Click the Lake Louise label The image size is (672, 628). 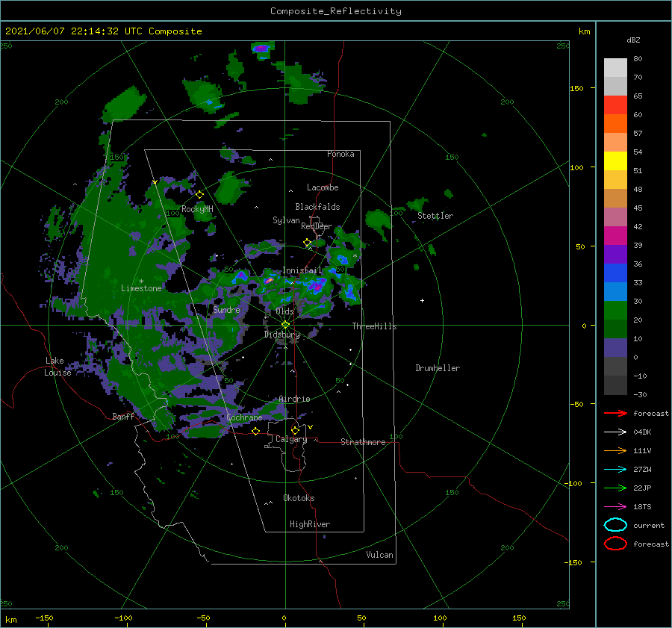point(57,367)
